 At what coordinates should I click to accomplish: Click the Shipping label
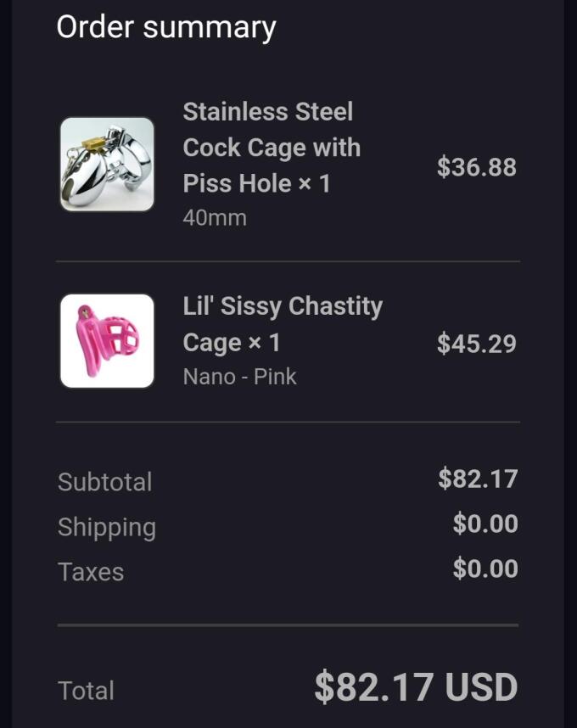tap(107, 527)
